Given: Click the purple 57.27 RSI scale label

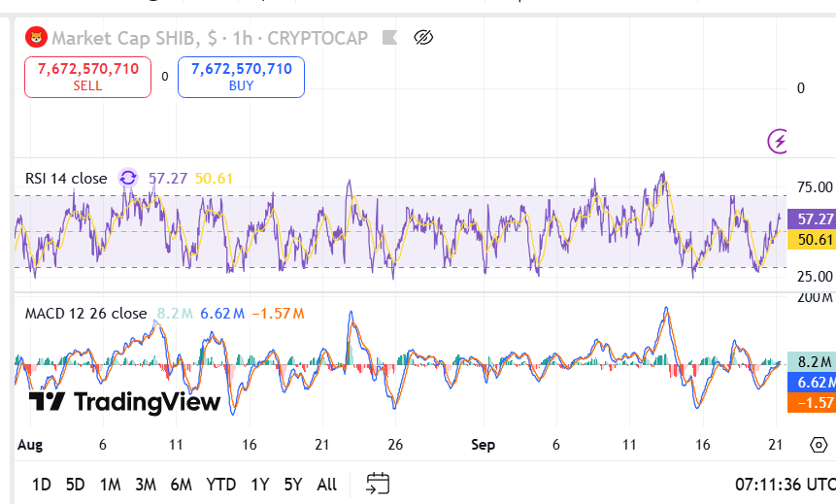Looking at the screenshot, I should tap(814, 219).
